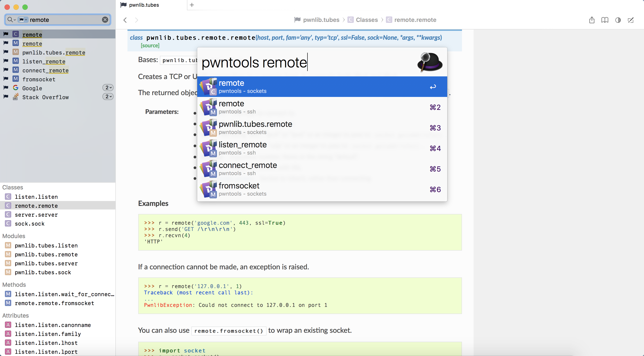This screenshot has width=644, height=356.
Task: Open server.server class in sidebar
Action: click(x=36, y=215)
